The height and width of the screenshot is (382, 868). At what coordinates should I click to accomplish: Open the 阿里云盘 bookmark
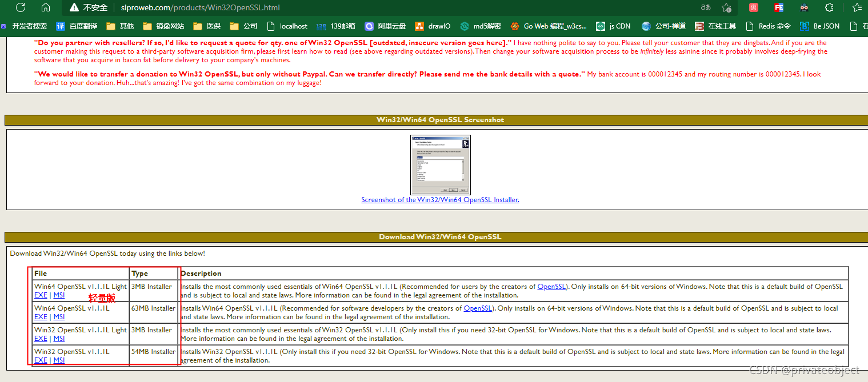tap(386, 26)
